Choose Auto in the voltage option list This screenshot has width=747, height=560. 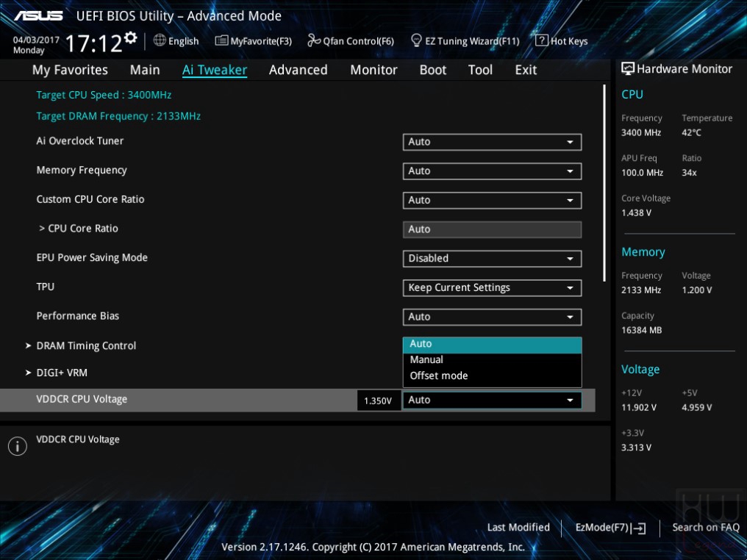(492, 344)
